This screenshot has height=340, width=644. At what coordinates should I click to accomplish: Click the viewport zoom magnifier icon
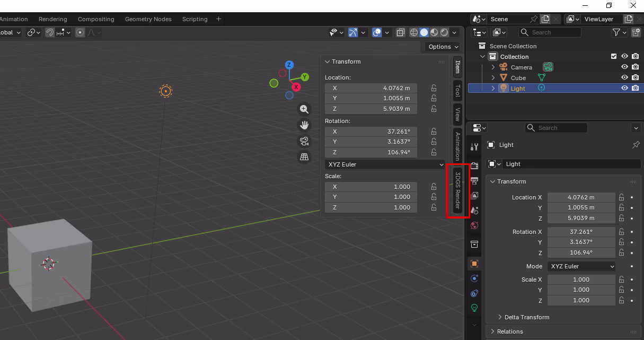[x=304, y=109]
